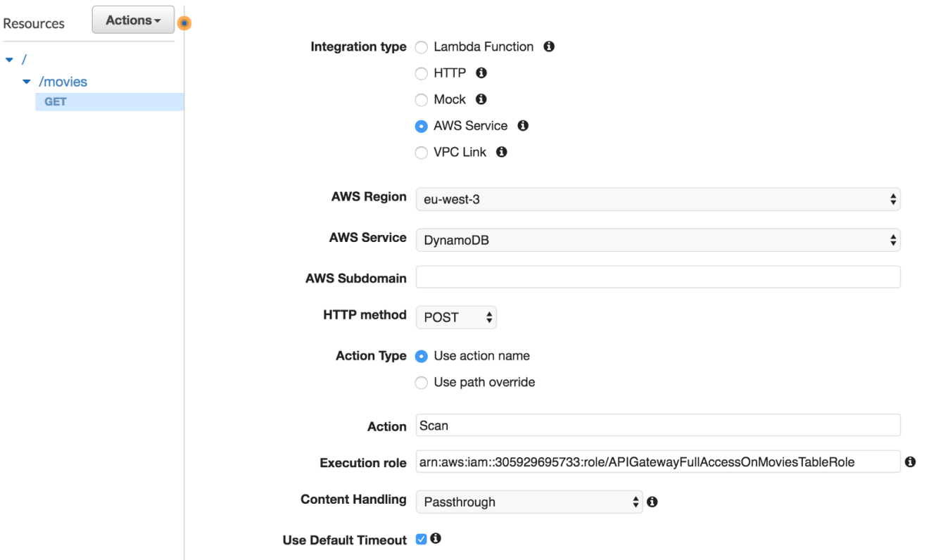Choose Use path override radio
929x560 pixels.
422,383
